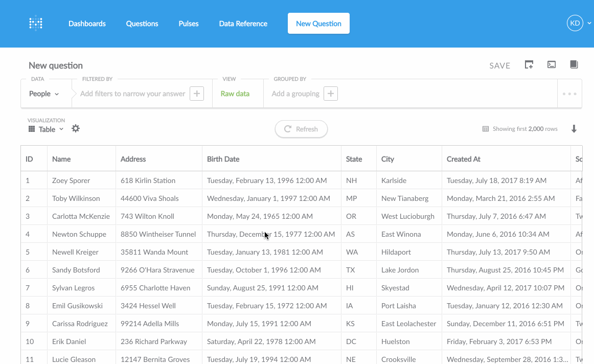Screen dimensions: 594x364
Task: Open the visualization settings gear
Action: 76,129
